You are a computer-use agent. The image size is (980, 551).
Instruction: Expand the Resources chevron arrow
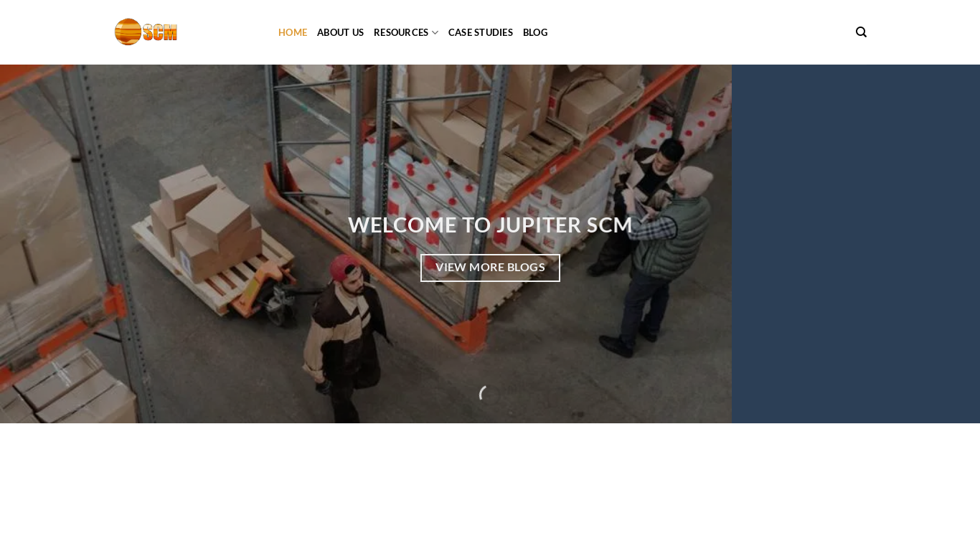[435, 33]
